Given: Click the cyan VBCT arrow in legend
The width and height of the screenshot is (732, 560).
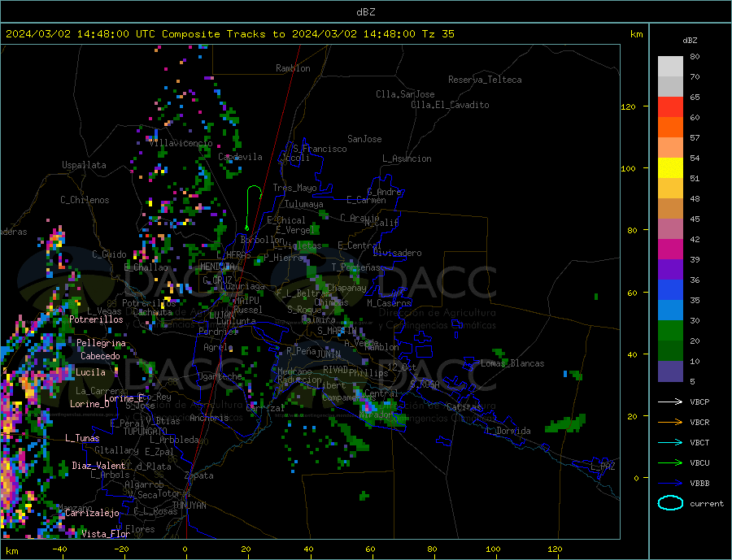Looking at the screenshot, I should pos(670,442).
